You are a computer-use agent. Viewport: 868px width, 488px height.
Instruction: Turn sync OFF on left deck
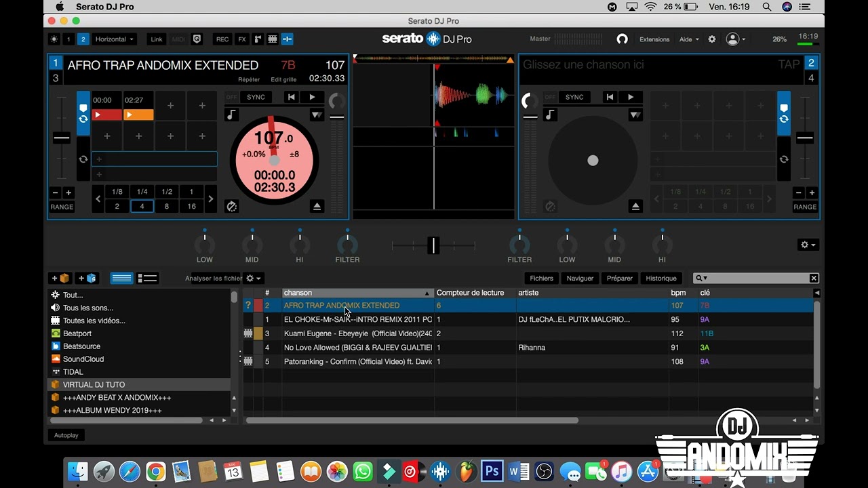(232, 97)
